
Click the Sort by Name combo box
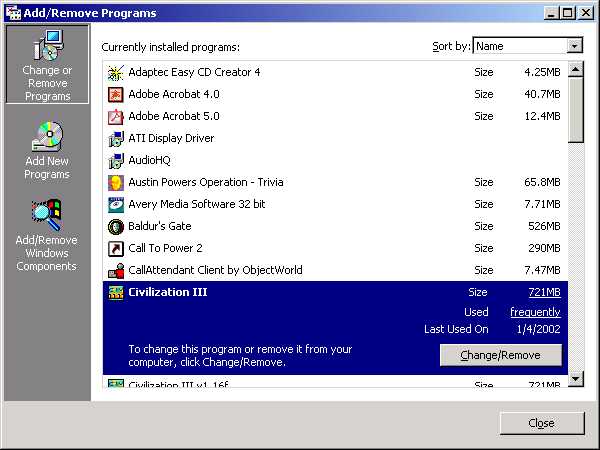520,46
